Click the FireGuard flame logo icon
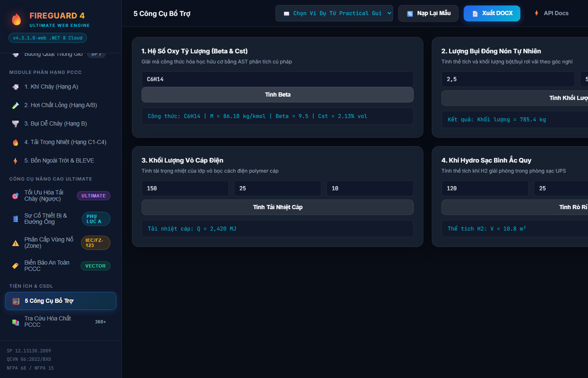 [16, 19]
